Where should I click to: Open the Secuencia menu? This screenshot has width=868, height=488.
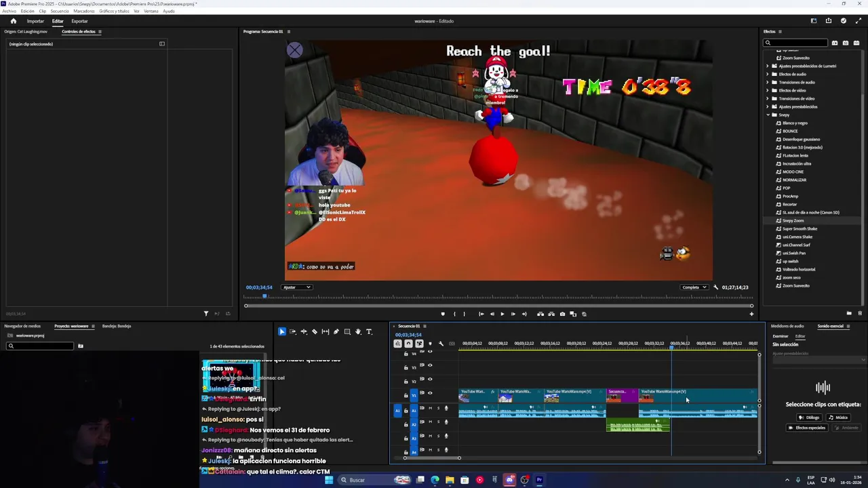tap(60, 11)
